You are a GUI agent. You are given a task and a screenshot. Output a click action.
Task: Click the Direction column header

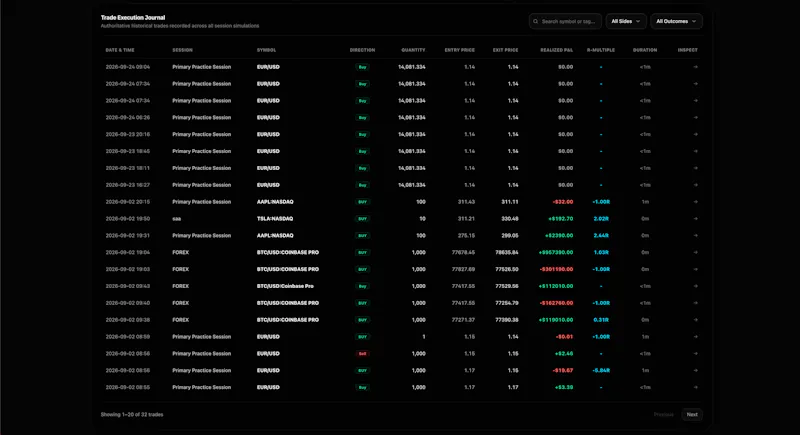point(362,50)
